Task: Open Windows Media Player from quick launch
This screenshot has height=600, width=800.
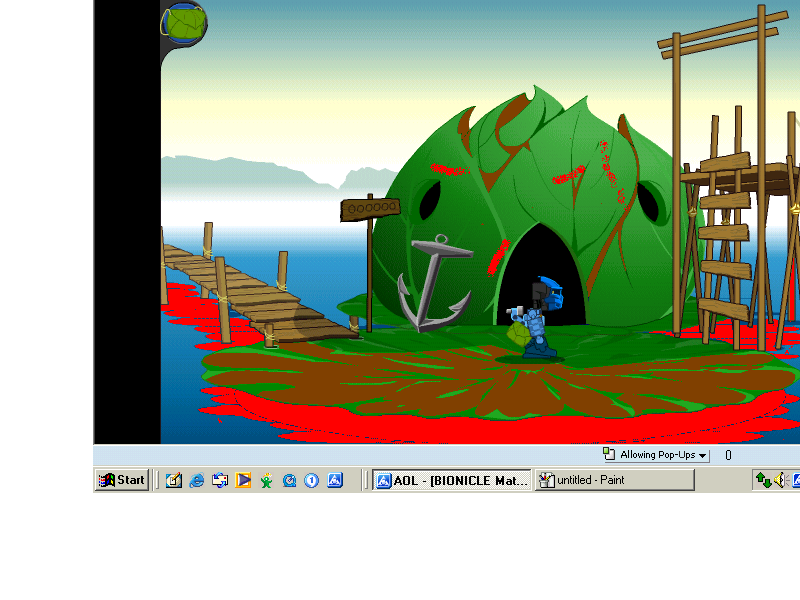Action: click(x=243, y=481)
